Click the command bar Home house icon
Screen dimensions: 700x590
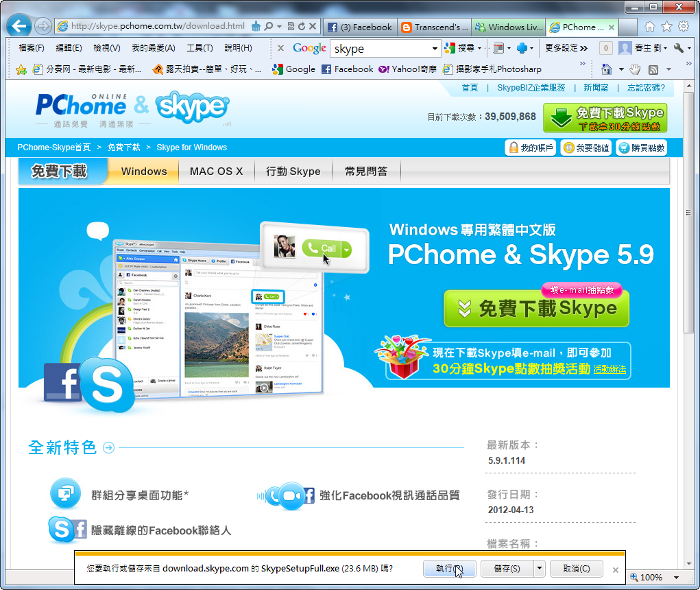[607, 69]
